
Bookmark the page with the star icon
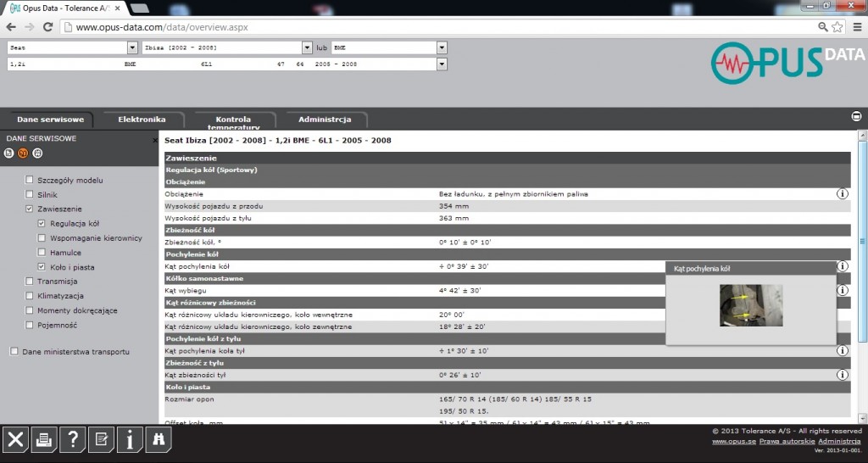837,26
